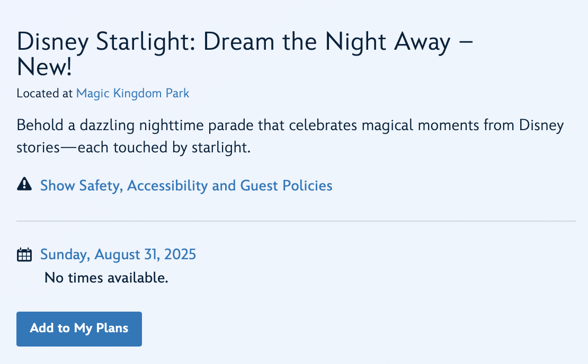Click 'Dream the Night Away' in the heading

point(326,42)
